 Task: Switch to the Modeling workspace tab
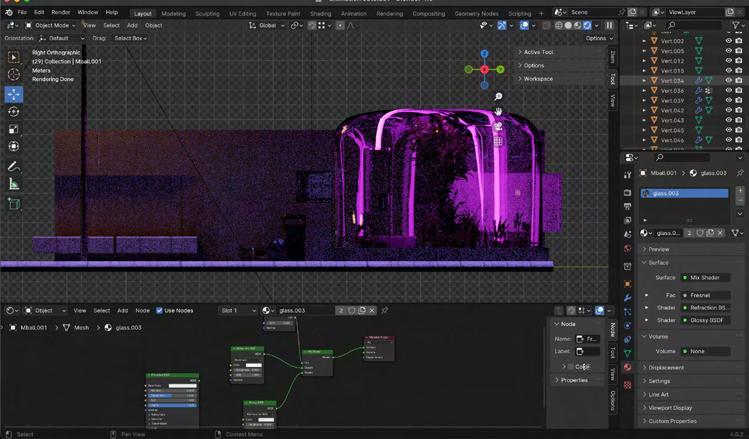(173, 13)
